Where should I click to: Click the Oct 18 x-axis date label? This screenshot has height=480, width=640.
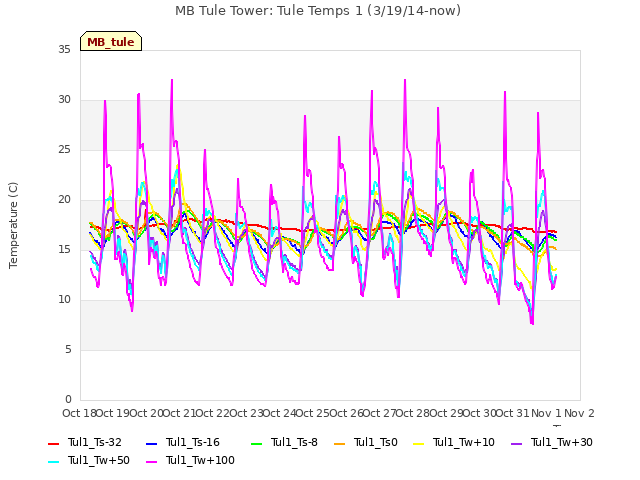coord(79,413)
